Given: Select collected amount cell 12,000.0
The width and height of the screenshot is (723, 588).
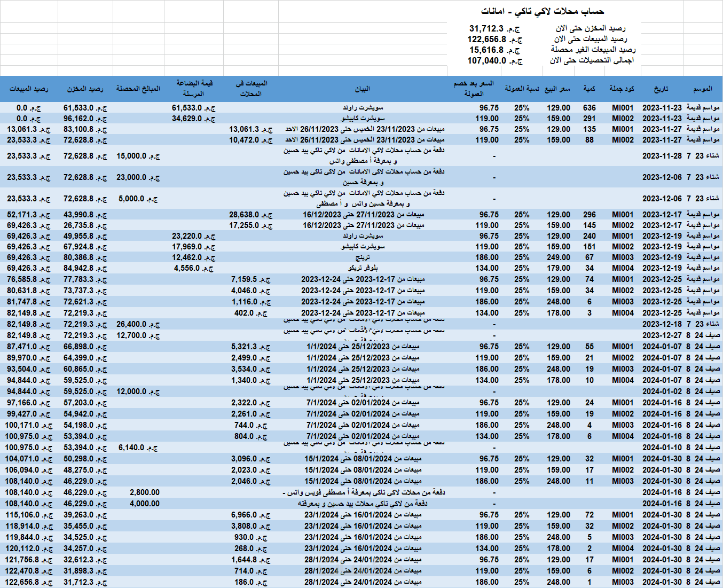Looking at the screenshot, I should [138, 391].
